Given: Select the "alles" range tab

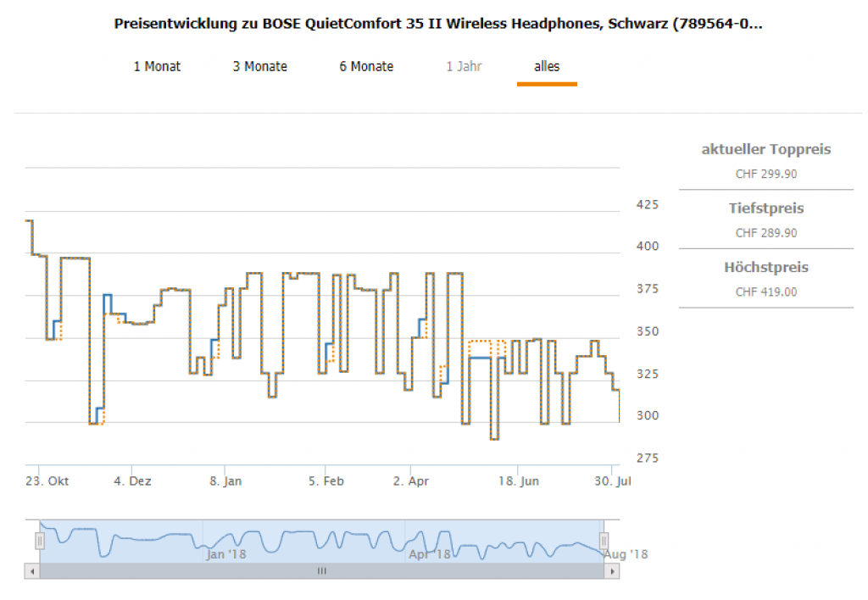Looking at the screenshot, I should point(547,66).
